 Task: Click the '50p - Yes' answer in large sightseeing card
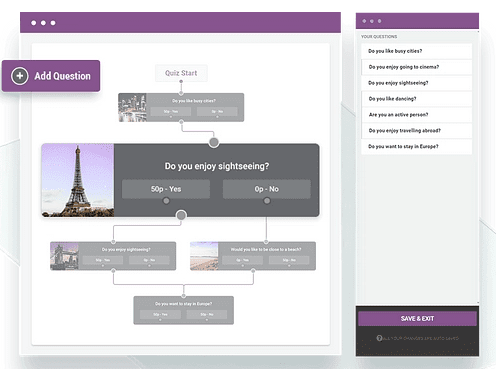coord(166,189)
